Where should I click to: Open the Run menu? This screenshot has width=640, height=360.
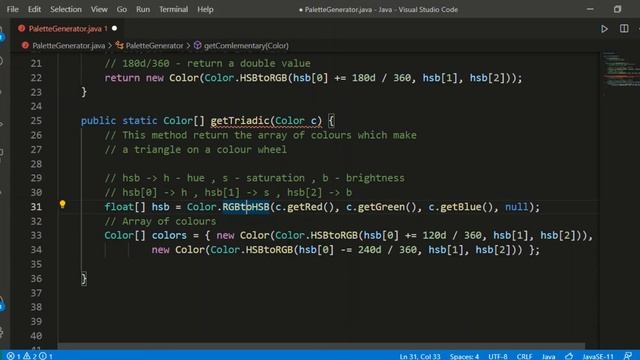point(143,9)
